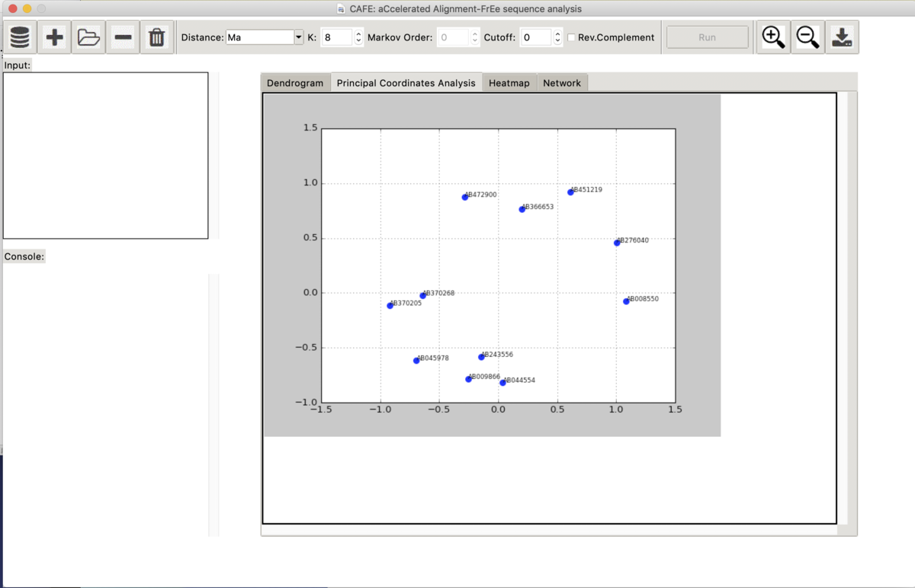Click the AB045978 data point label
Screen dimensions: 915x588
433,358
